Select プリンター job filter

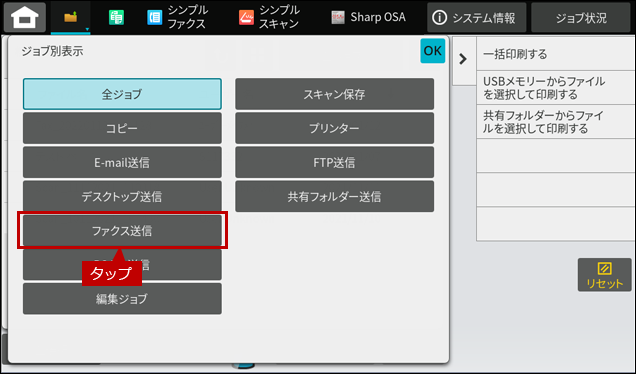pos(335,128)
